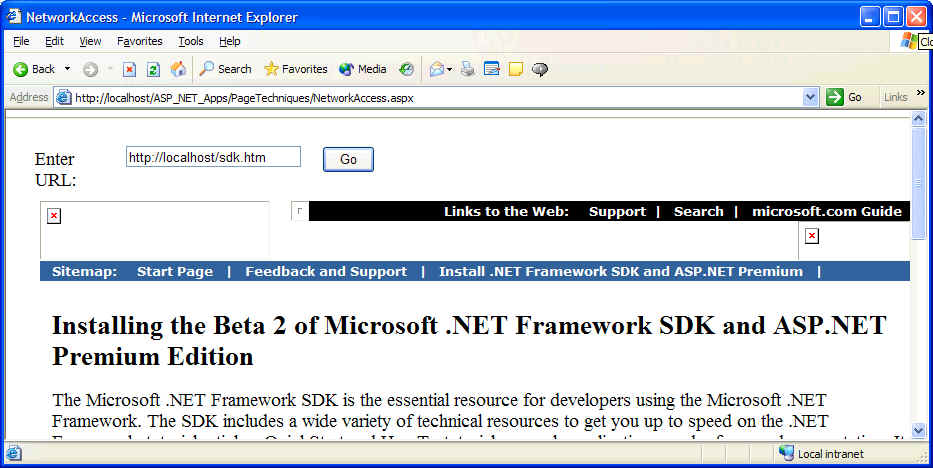The image size is (933, 468).
Task: Click the Enter URL text field
Action: coord(213,157)
